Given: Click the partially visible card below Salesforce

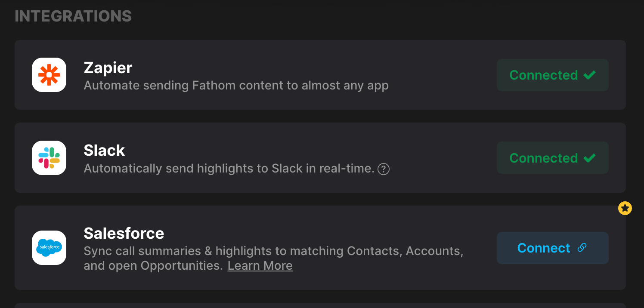Looking at the screenshot, I should point(320,305).
